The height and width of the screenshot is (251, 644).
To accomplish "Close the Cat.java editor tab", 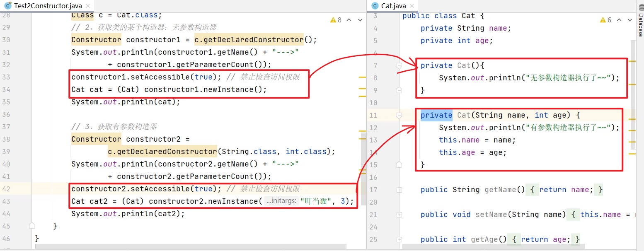I will [x=412, y=6].
